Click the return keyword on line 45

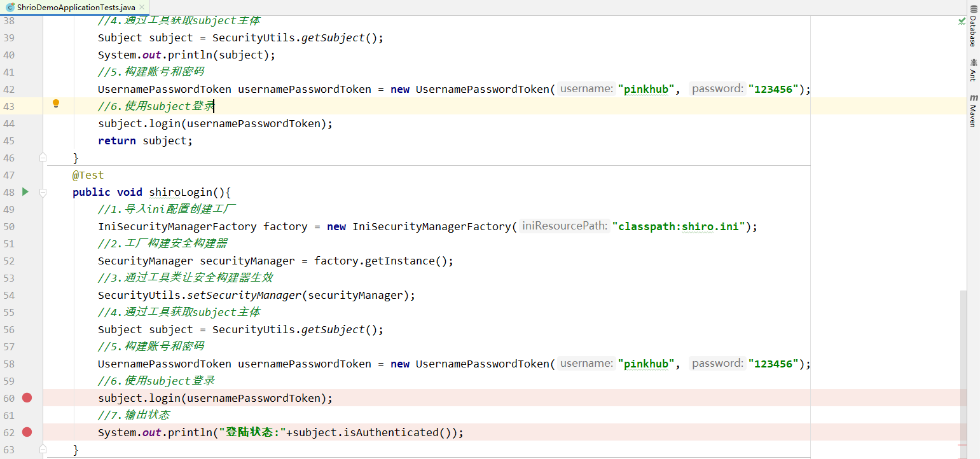point(117,140)
